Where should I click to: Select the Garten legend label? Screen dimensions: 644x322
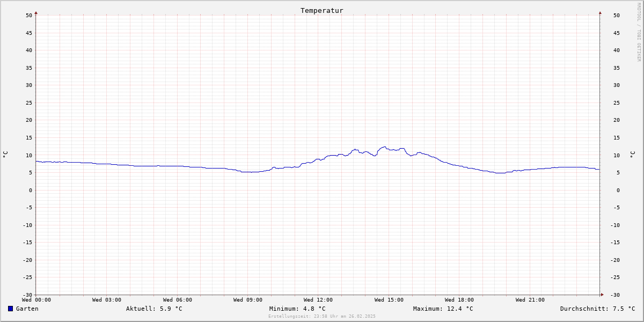point(27,309)
